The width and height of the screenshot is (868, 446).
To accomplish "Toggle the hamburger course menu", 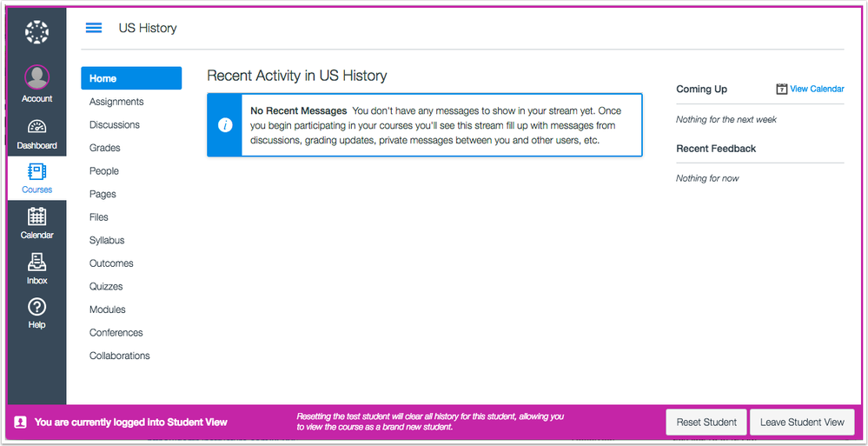I will pos(94,28).
